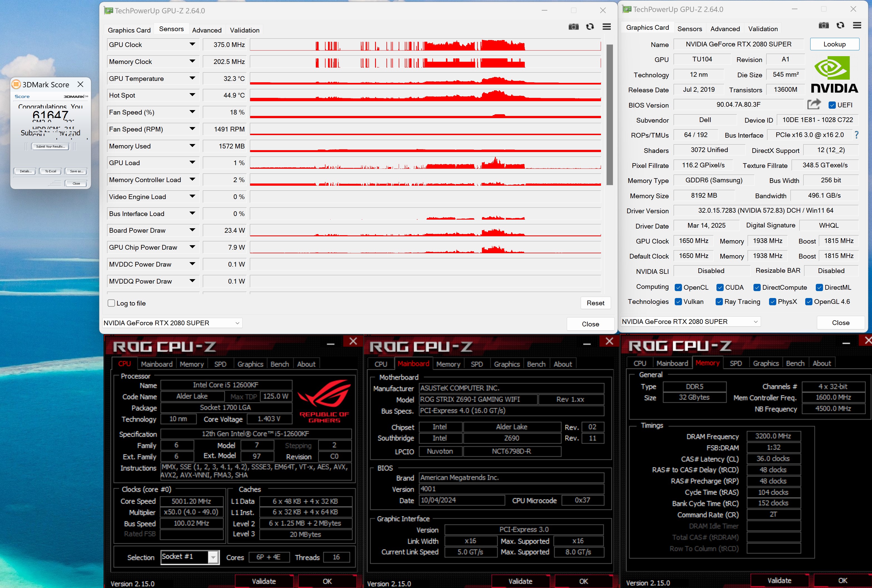This screenshot has height=588, width=872.
Task: Click 3DMark Score orange window icon
Action: click(x=16, y=84)
